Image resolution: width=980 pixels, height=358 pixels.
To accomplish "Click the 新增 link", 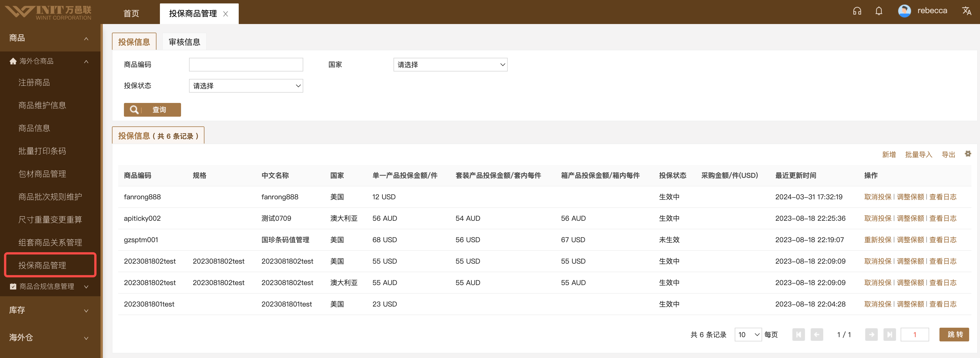I will (889, 155).
